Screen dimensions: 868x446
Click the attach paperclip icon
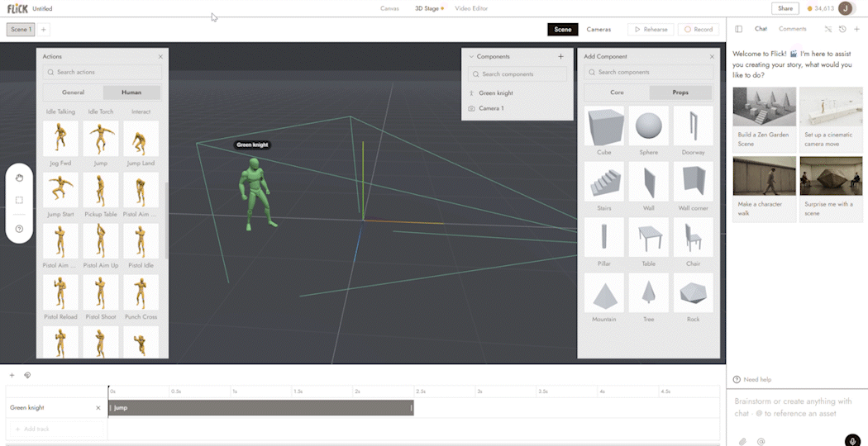point(742,441)
